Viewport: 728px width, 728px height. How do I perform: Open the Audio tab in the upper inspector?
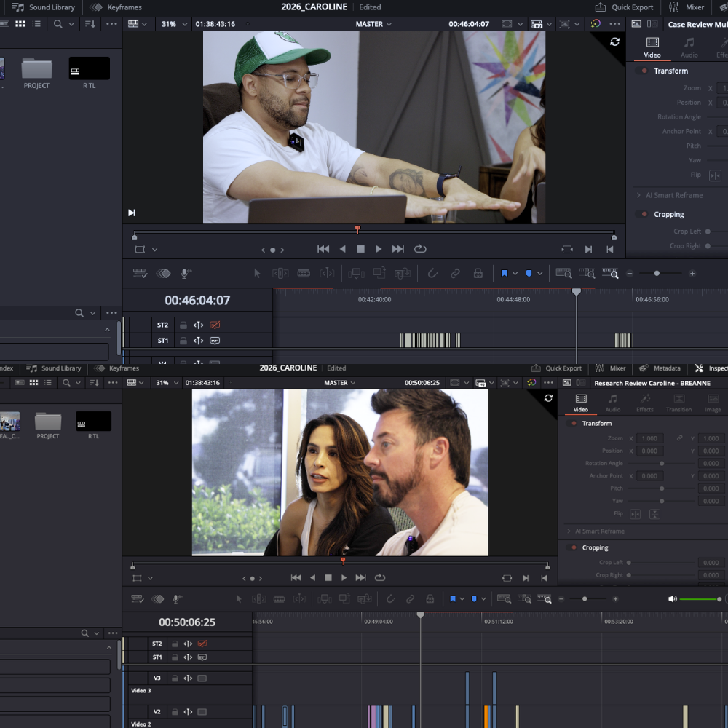coord(689,48)
